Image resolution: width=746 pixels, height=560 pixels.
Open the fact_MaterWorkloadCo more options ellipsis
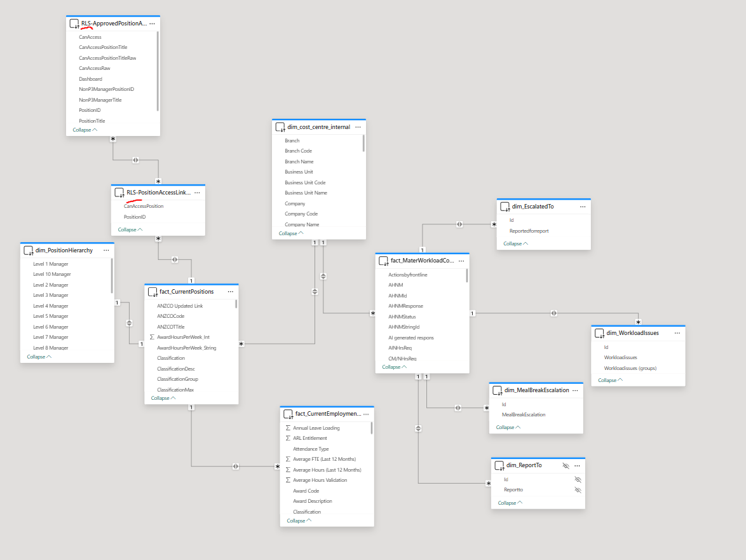pyautogui.click(x=461, y=261)
